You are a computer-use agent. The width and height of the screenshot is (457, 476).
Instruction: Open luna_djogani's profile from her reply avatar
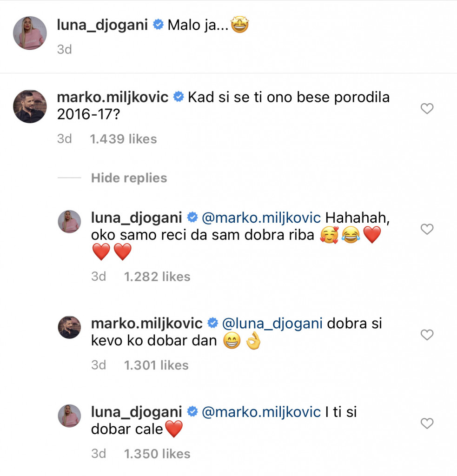tap(69, 222)
